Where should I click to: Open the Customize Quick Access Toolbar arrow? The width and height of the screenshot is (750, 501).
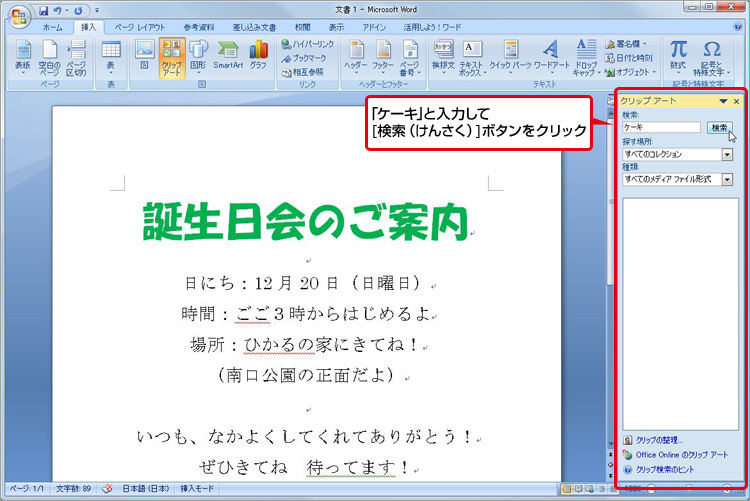coord(97,10)
